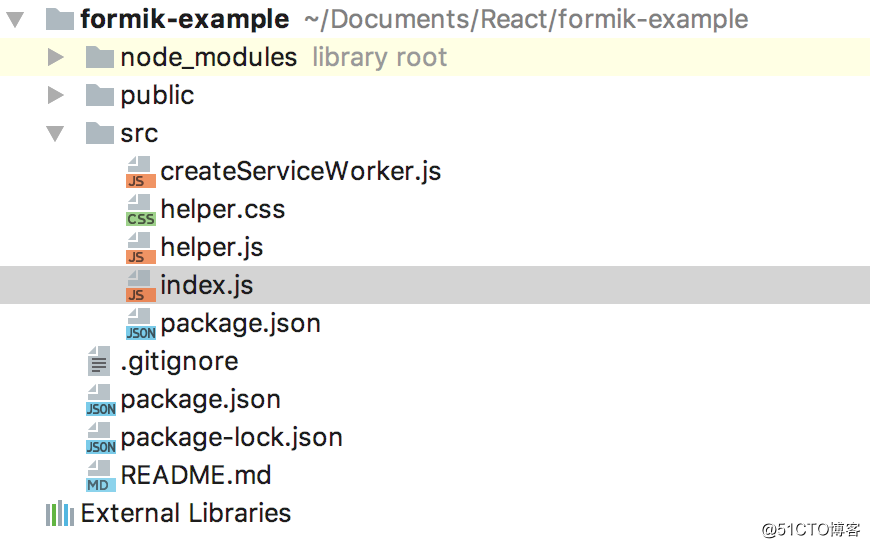The width and height of the screenshot is (870, 548).
Task: Collapse the formik-example project root arrow
Action: coord(15,20)
